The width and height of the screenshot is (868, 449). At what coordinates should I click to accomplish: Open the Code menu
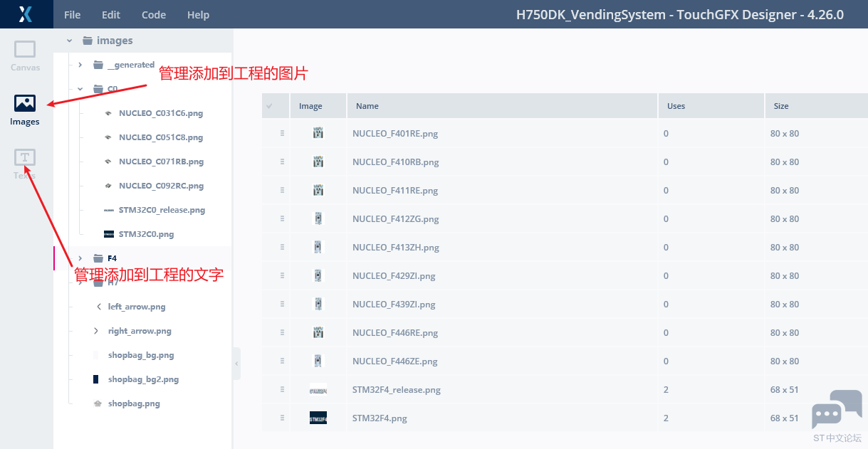coord(154,15)
